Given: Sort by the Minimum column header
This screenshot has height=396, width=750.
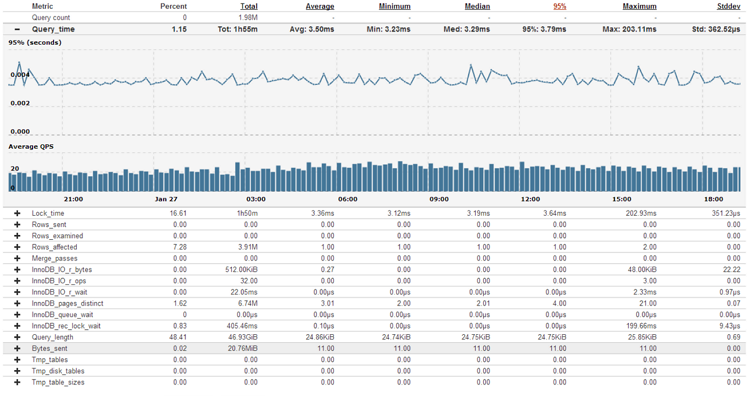Looking at the screenshot, I should coord(395,6).
